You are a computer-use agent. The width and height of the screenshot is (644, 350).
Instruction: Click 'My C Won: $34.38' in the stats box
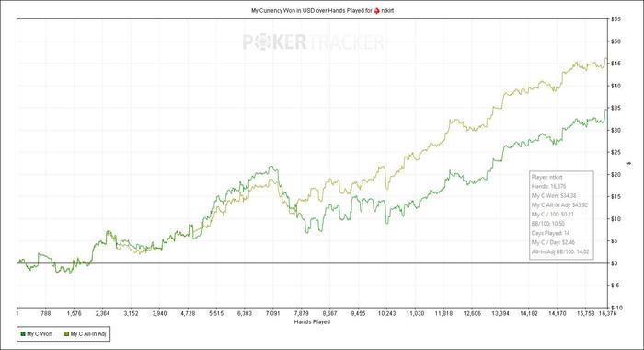point(554,196)
